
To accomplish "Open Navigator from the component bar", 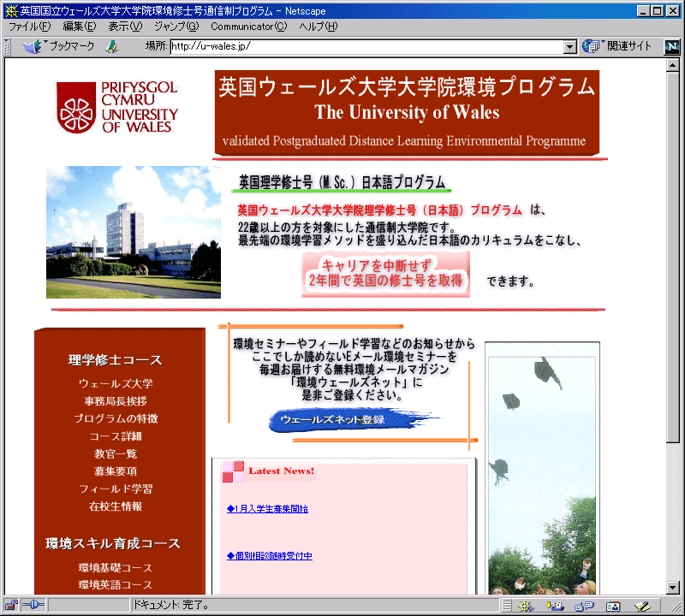I will [x=526, y=606].
